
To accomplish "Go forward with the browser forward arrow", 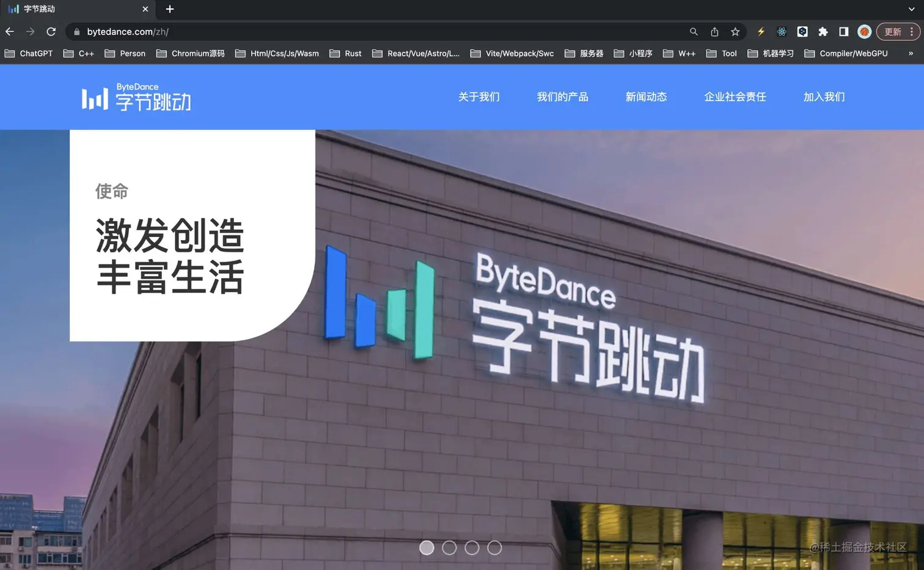I will pos(30,32).
